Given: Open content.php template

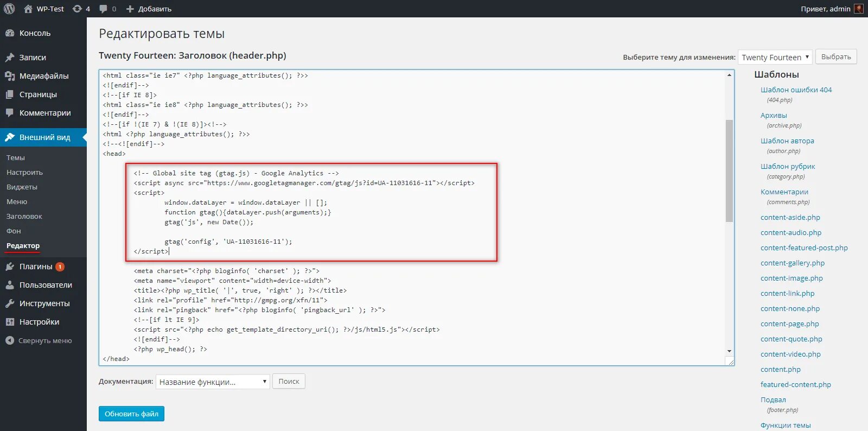Looking at the screenshot, I should [781, 369].
